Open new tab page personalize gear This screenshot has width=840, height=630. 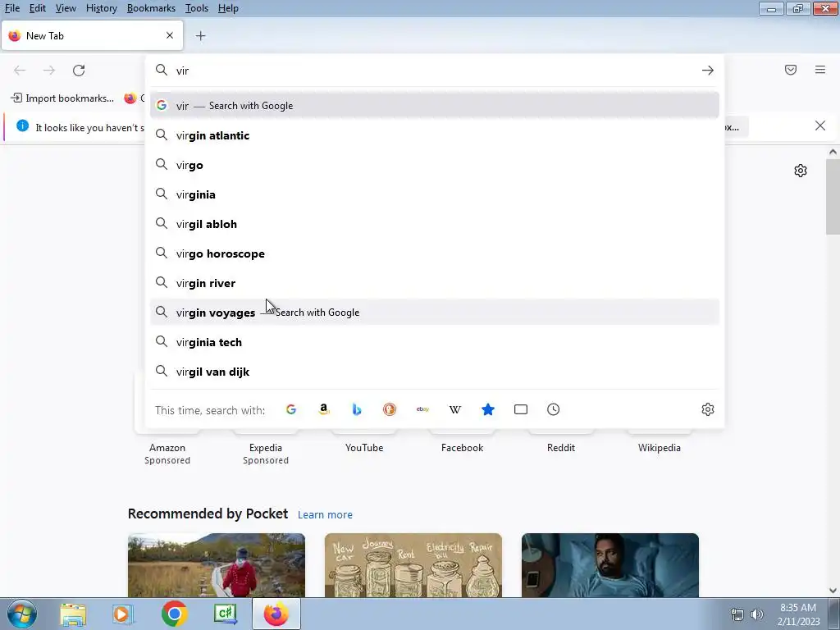(x=801, y=171)
